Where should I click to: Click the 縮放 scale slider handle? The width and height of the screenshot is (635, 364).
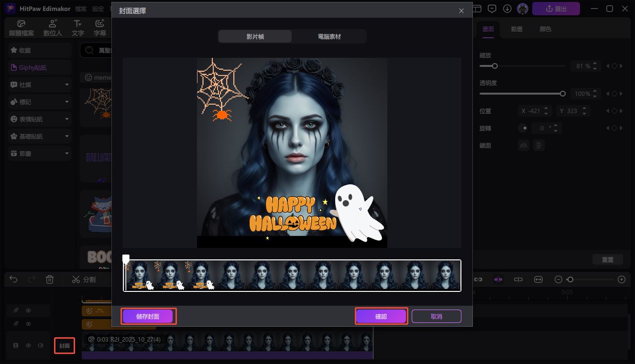pyautogui.click(x=495, y=66)
